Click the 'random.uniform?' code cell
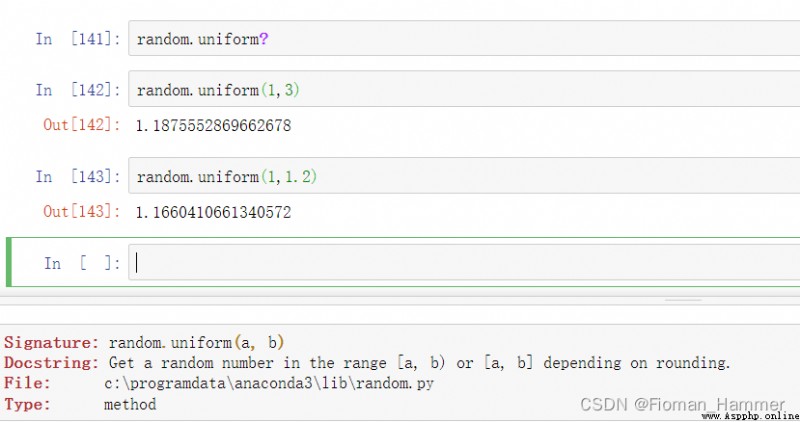This screenshot has height=422, width=800. pyautogui.click(x=460, y=39)
